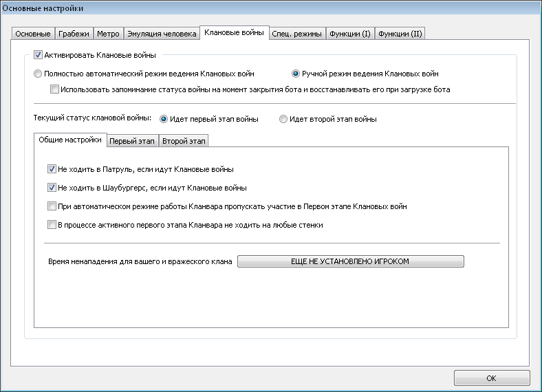Uncheck Не ходить в Патруль option
This screenshot has width=542, height=392.
point(52,169)
